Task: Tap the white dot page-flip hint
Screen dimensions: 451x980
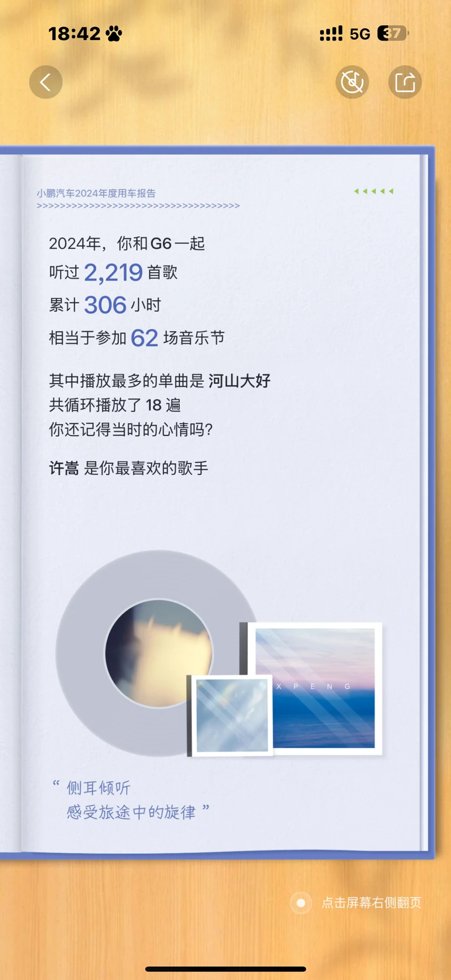Action: [x=301, y=903]
